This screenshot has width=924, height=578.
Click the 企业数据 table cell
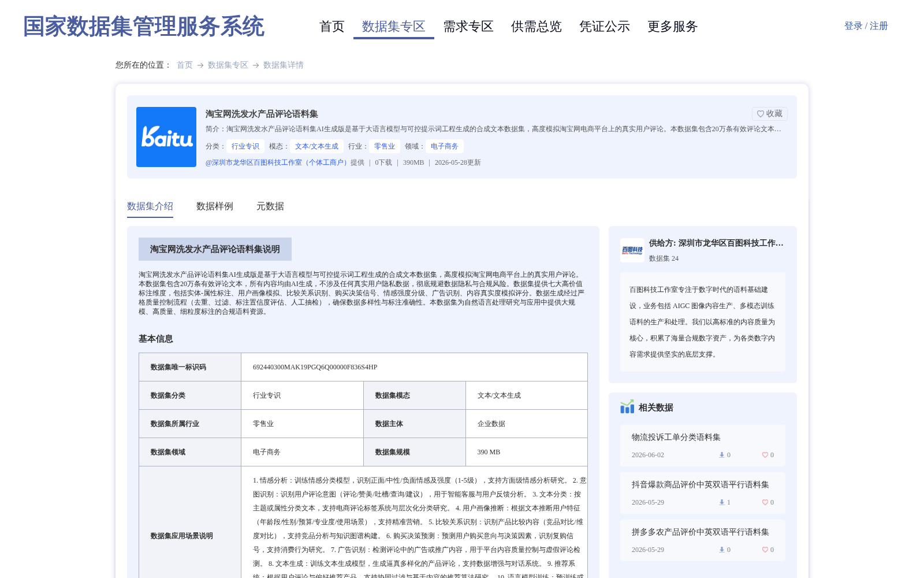pos(527,424)
